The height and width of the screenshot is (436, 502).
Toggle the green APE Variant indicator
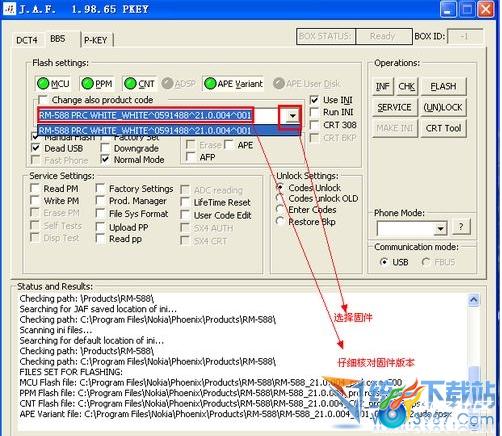(x=233, y=84)
